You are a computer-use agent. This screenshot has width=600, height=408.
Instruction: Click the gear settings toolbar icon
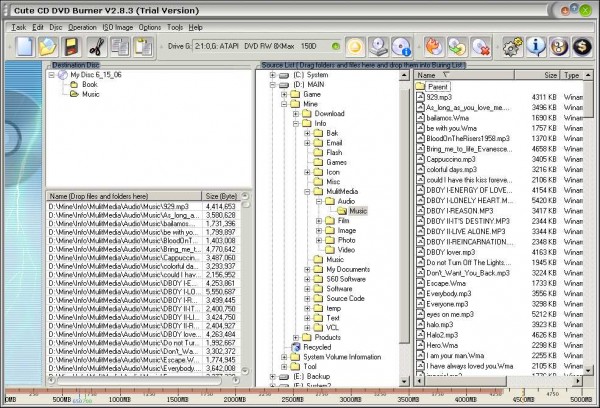click(511, 45)
